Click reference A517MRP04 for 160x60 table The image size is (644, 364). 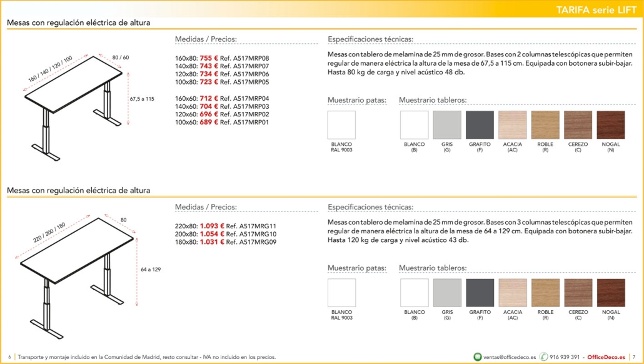[245, 99]
